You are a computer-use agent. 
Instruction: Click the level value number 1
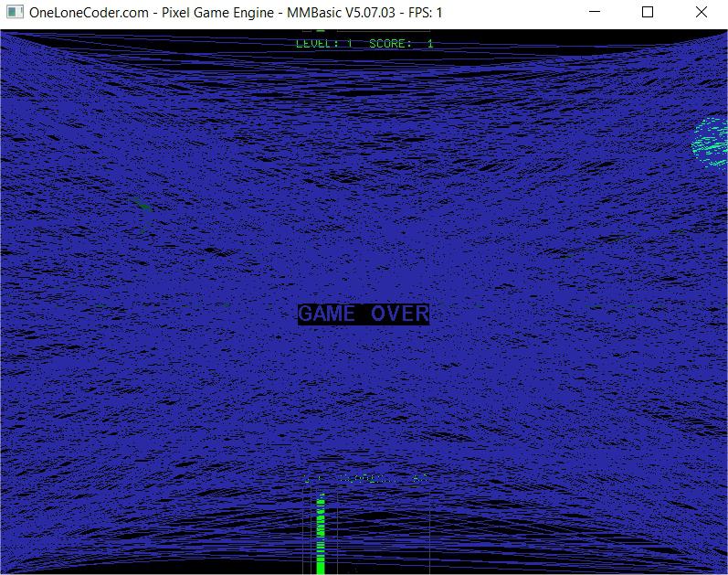click(350, 43)
